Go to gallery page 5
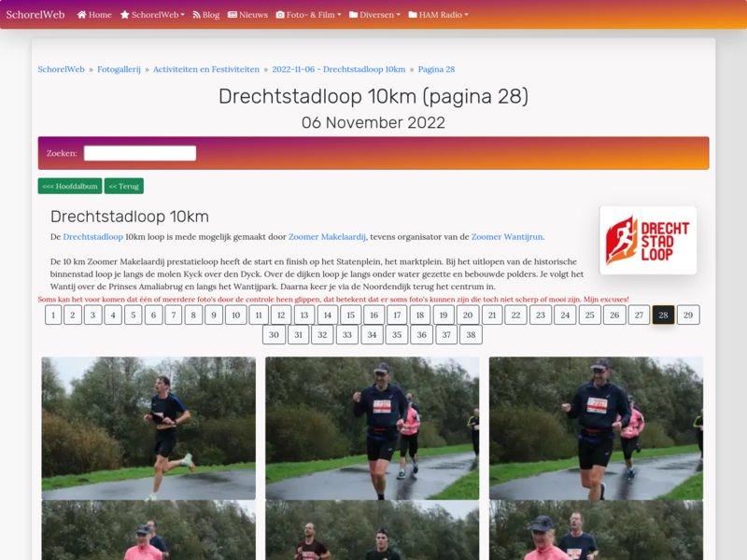 [x=134, y=315]
